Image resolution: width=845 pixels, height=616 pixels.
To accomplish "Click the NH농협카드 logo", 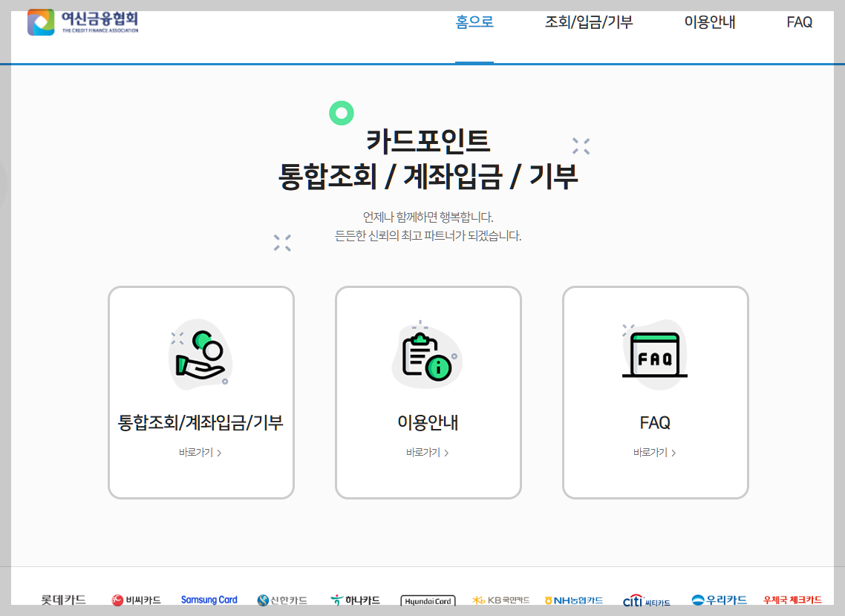I will pos(575,600).
